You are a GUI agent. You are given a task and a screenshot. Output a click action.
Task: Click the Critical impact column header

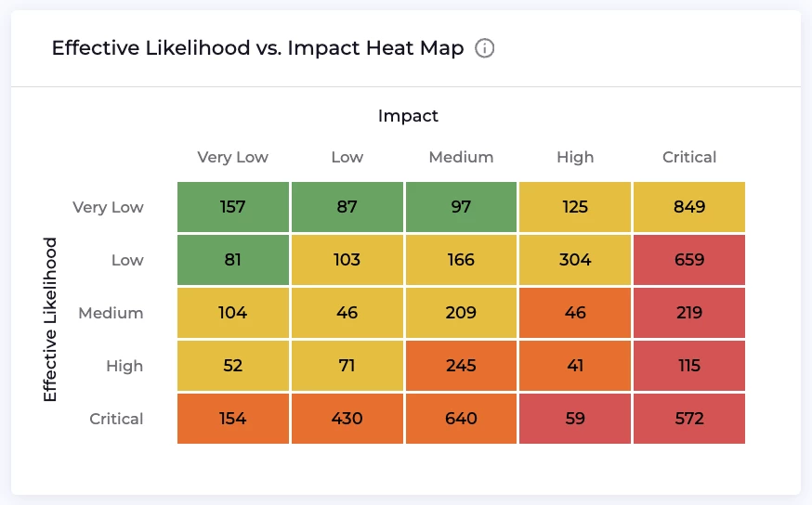[x=689, y=157]
